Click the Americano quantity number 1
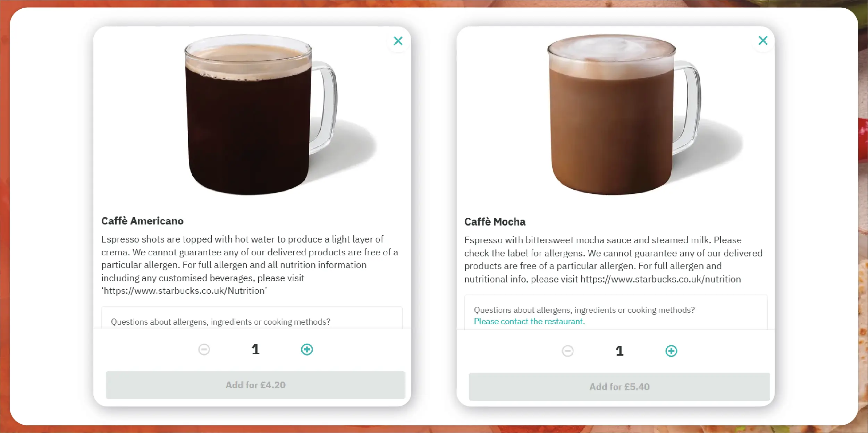This screenshot has width=868, height=433. coord(255,349)
